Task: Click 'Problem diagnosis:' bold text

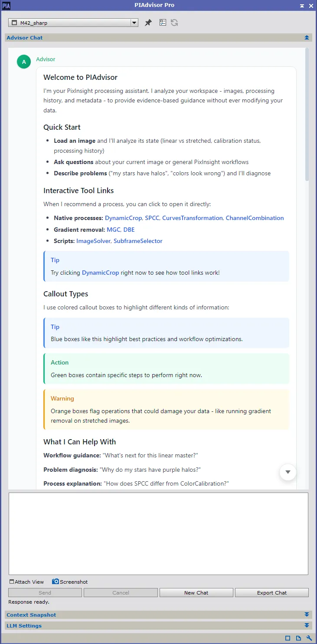Action: click(71, 470)
